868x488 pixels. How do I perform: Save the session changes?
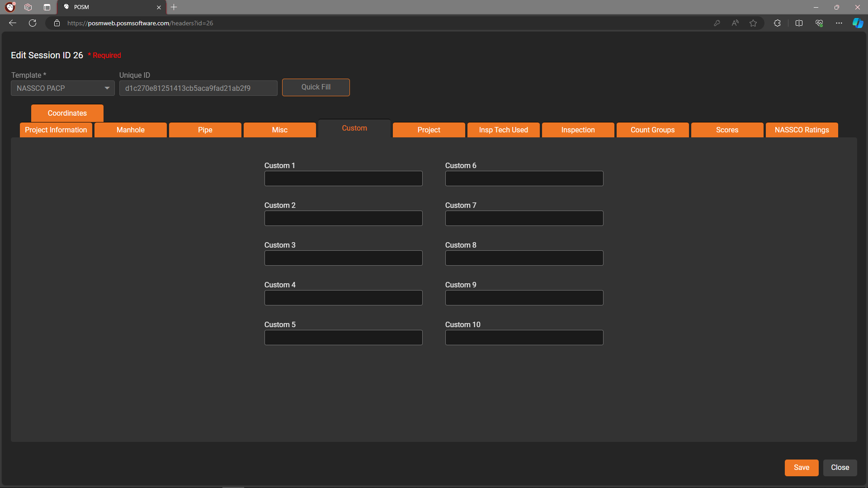click(x=802, y=468)
